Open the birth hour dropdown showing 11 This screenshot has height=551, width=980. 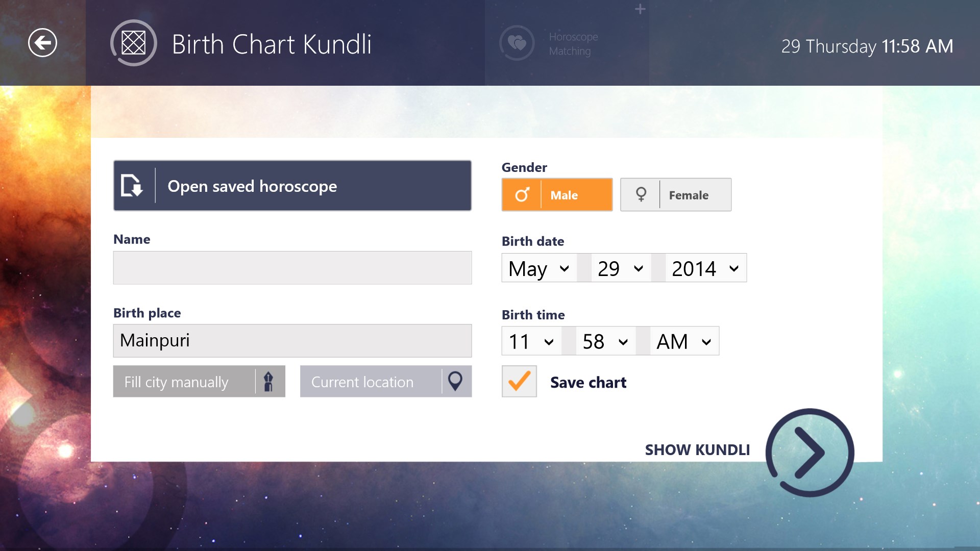(532, 341)
